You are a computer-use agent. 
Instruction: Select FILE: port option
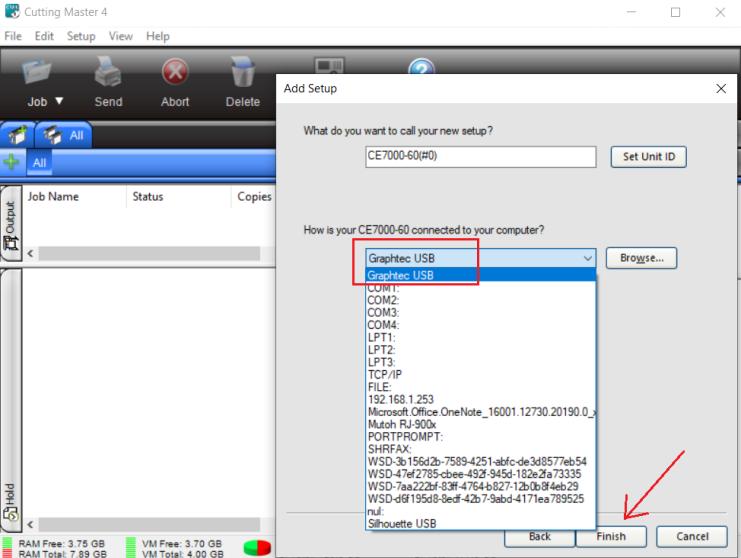481,387
